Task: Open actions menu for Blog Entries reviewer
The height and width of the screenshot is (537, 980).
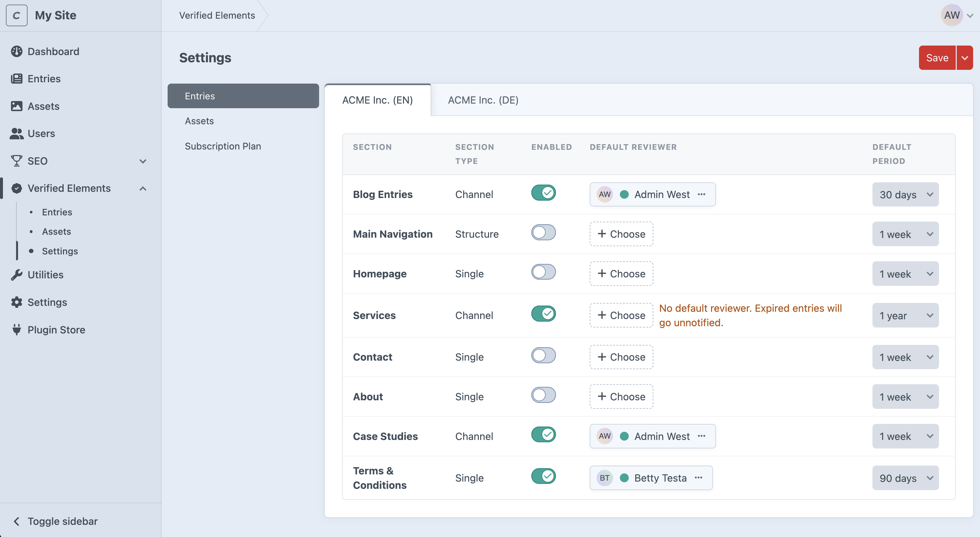Action: tap(702, 194)
